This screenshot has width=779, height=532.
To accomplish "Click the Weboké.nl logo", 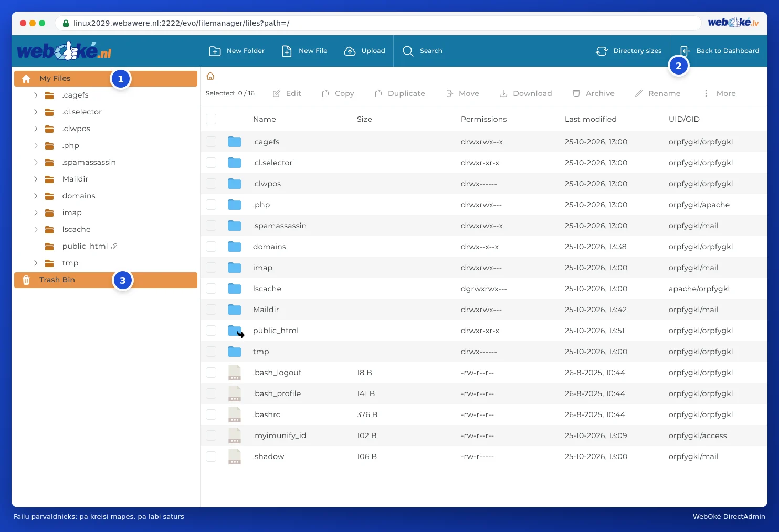I will click(64, 51).
